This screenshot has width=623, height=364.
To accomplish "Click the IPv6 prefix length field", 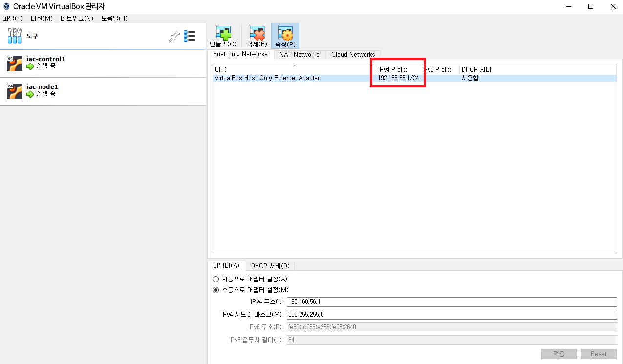I will click(x=452, y=340).
